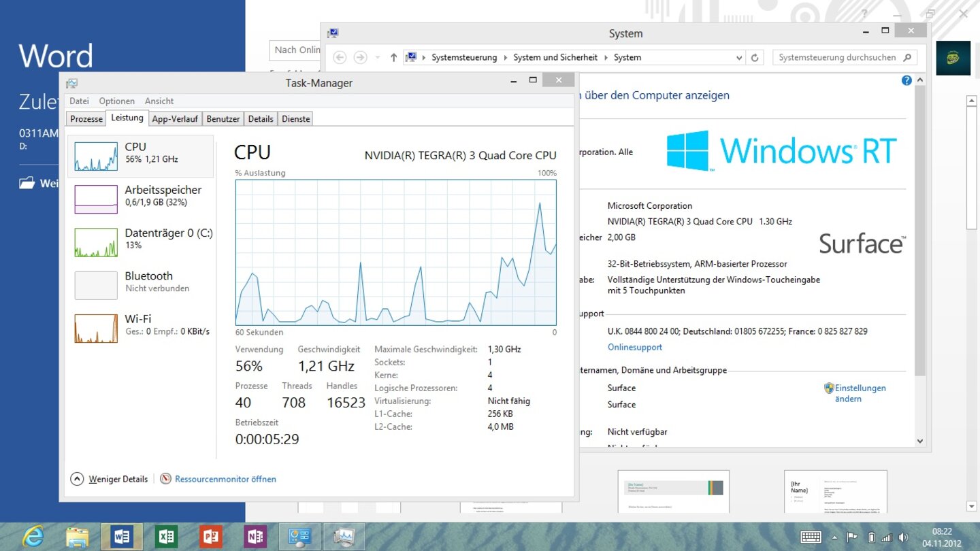Viewport: 980px width, 551px height.
Task: Click the computer icon in address bar
Action: (x=410, y=58)
